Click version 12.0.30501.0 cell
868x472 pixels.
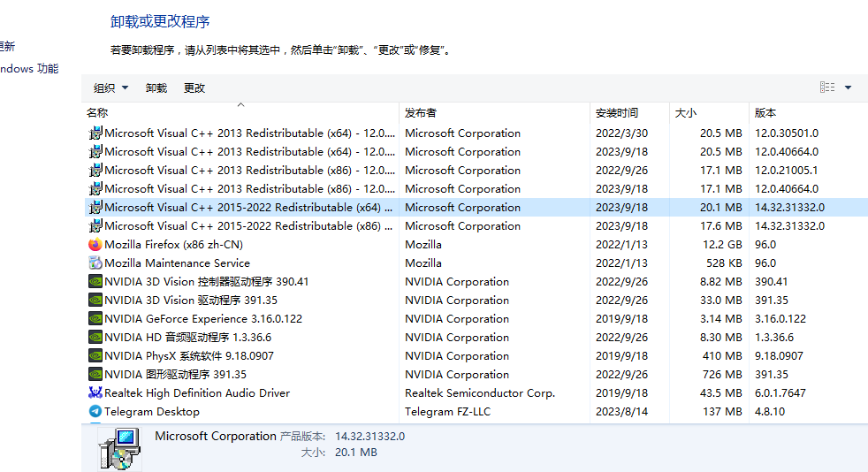pyautogui.click(x=787, y=133)
